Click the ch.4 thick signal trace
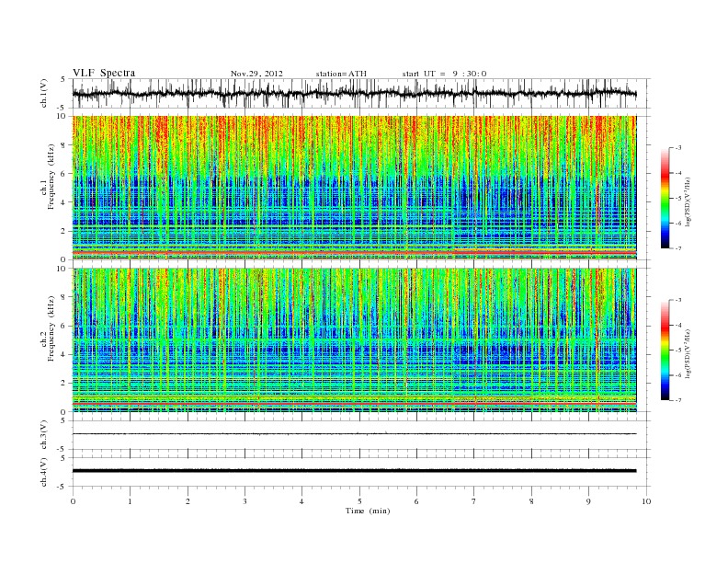The height and width of the screenshot is (563, 728). (x=354, y=471)
